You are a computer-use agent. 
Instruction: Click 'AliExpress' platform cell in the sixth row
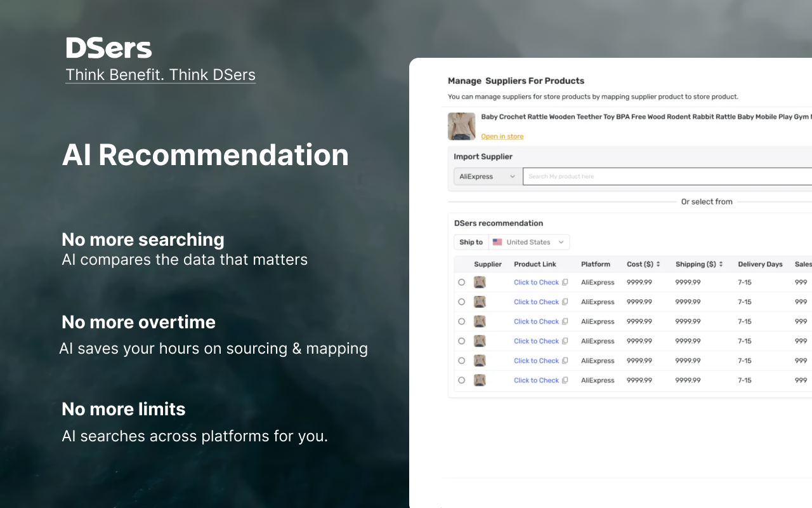pyautogui.click(x=598, y=381)
